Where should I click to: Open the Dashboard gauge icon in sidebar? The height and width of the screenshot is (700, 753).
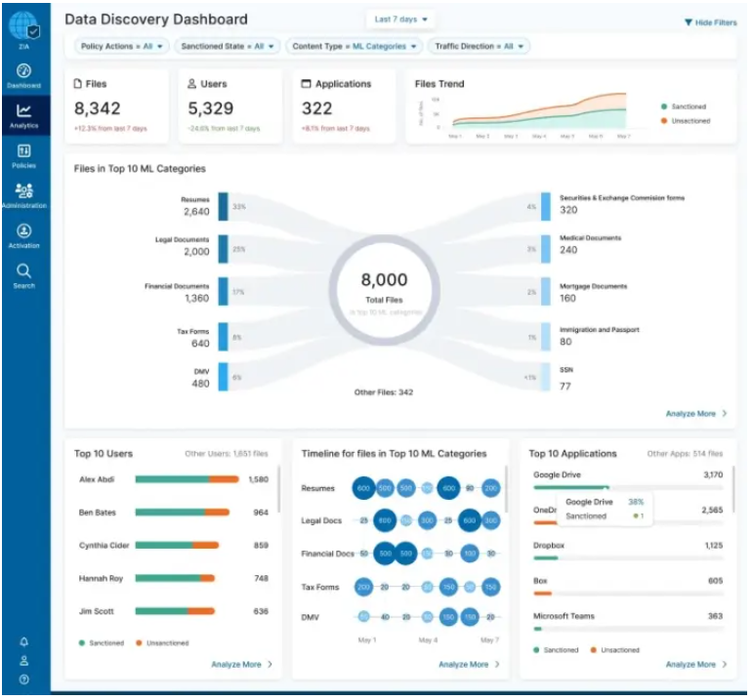(23, 70)
